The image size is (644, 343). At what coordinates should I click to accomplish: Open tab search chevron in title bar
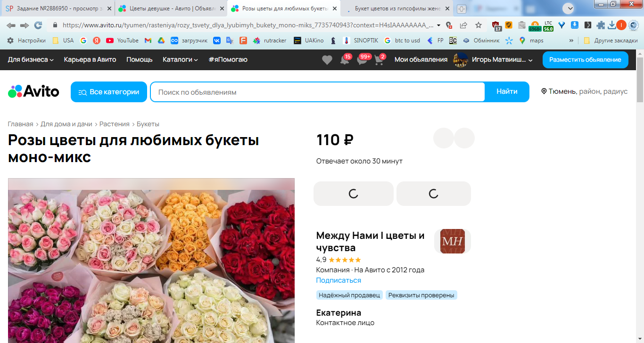click(x=569, y=8)
